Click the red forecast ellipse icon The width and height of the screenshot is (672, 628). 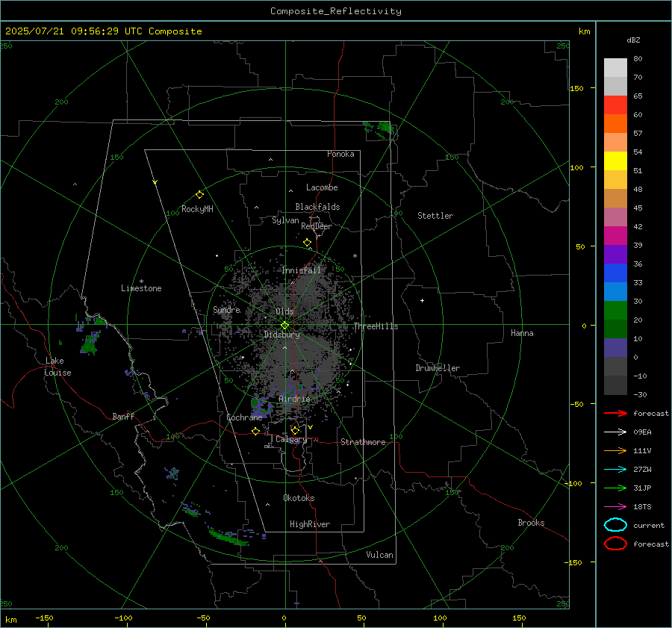[615, 544]
